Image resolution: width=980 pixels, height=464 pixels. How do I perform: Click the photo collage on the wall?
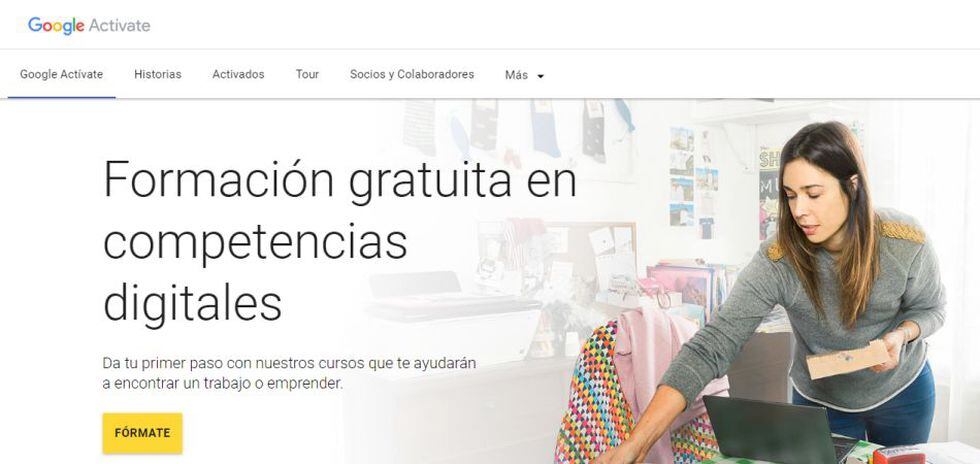694,179
